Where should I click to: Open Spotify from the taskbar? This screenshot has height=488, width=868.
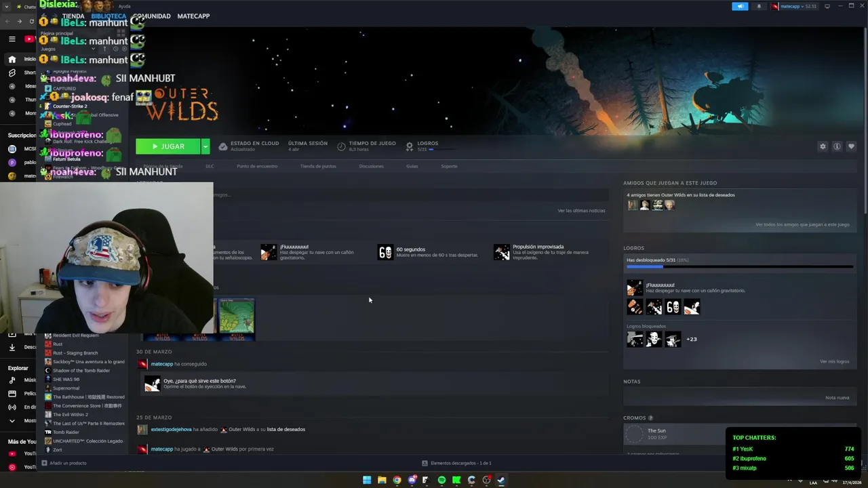(441, 480)
